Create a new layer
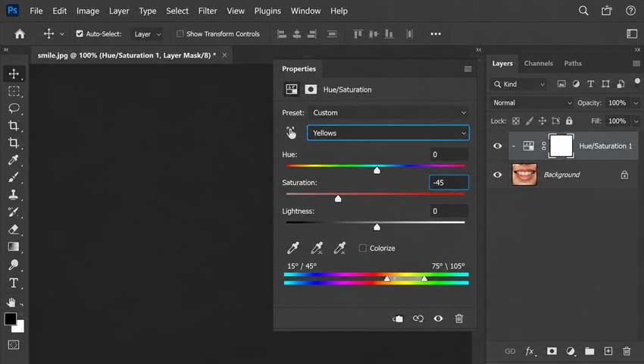Viewport: 644px width, 364px height. pos(608,351)
